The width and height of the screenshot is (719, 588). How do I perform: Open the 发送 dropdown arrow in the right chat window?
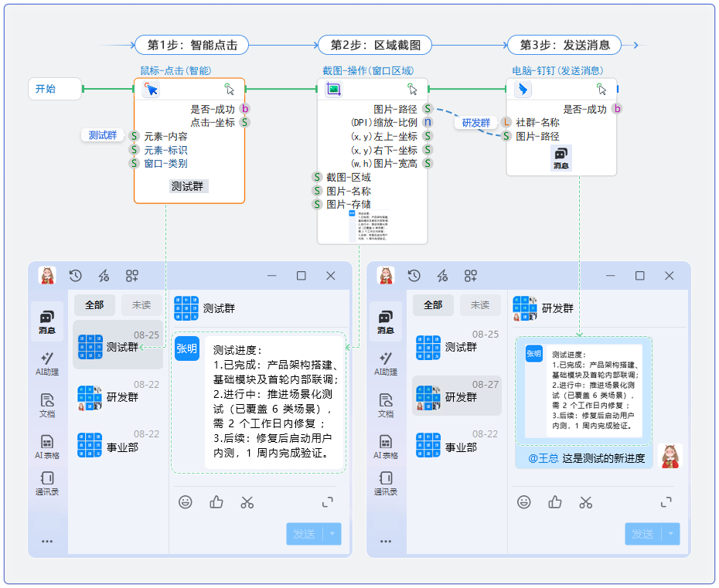[671, 534]
